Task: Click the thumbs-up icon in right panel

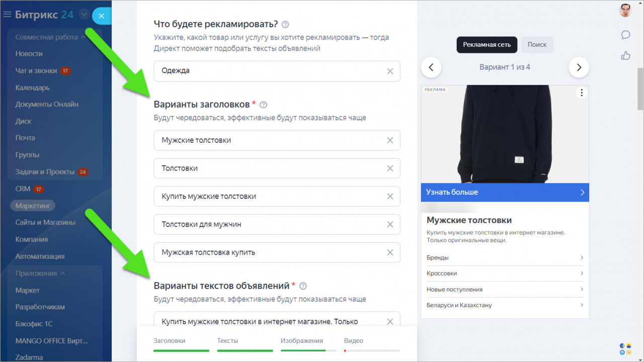Action: pos(625,55)
